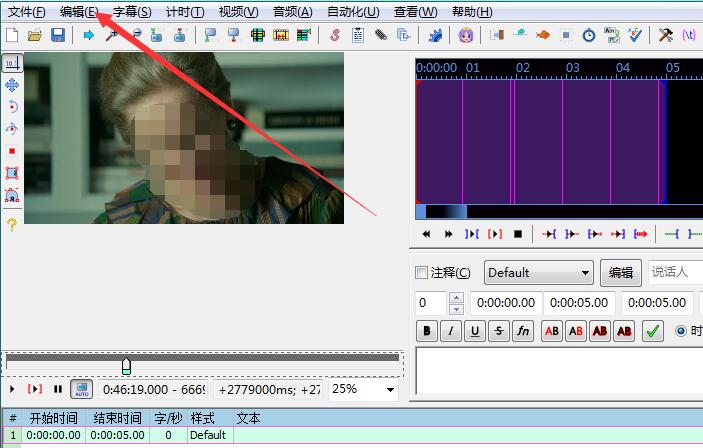Click the Bold formatting button

tap(427, 331)
